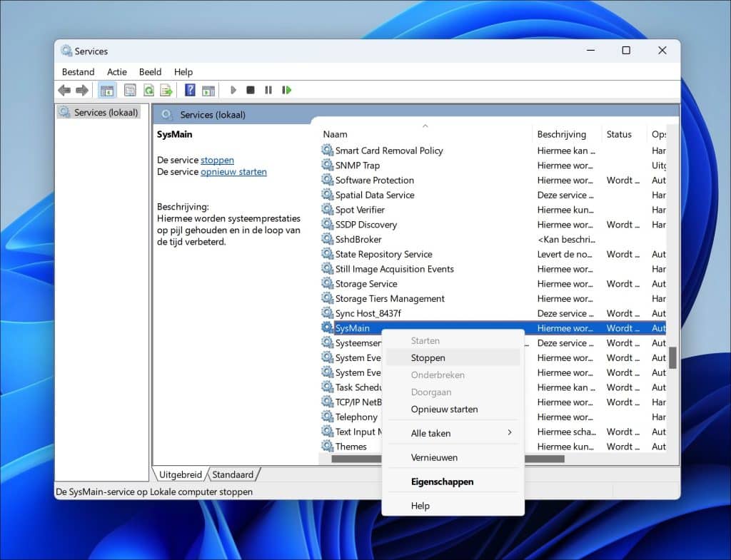Select Services (lokaal) in the left tree
Viewport: 731px width, 560px height.
pos(99,112)
